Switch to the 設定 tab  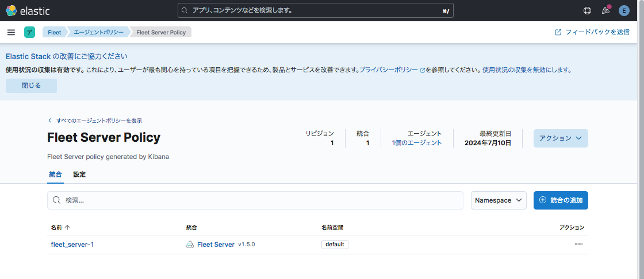79,175
